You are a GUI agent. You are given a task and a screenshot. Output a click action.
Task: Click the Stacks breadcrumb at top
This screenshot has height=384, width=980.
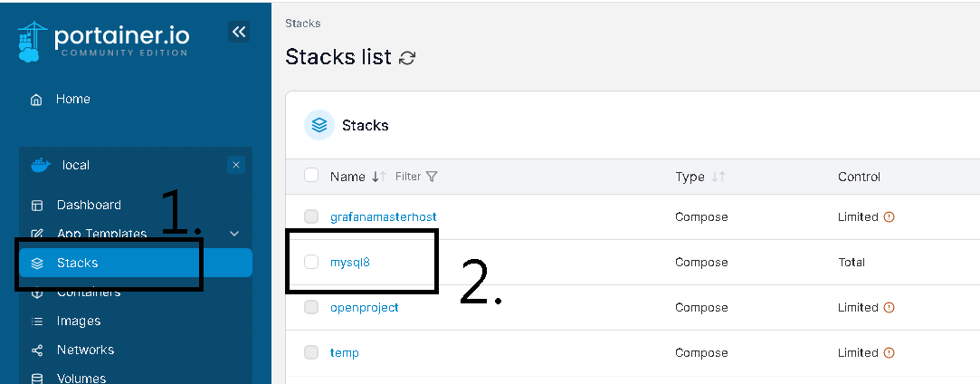(x=303, y=24)
